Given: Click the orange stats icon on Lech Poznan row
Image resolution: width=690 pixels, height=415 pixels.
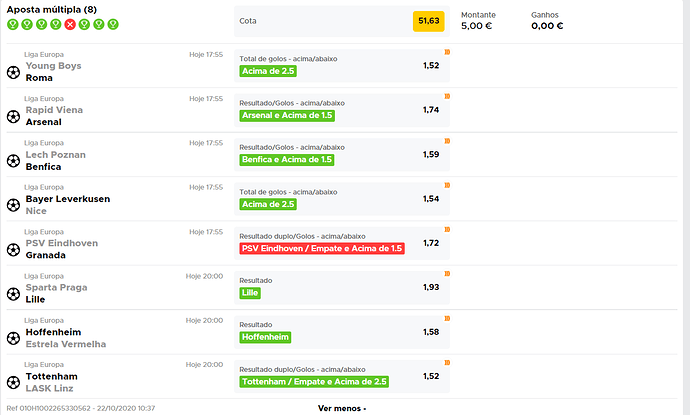Looking at the screenshot, I should (447, 141).
